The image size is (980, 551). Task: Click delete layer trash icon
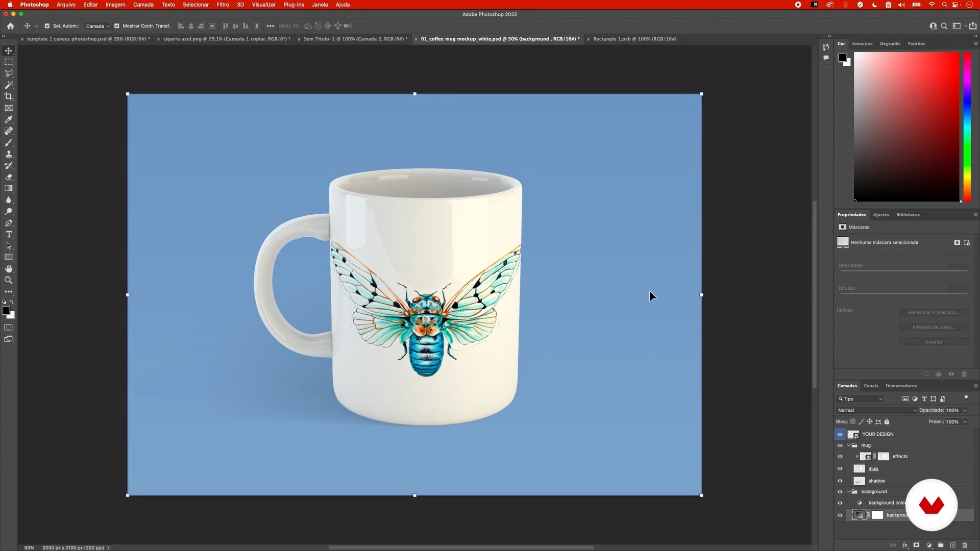pyautogui.click(x=965, y=545)
